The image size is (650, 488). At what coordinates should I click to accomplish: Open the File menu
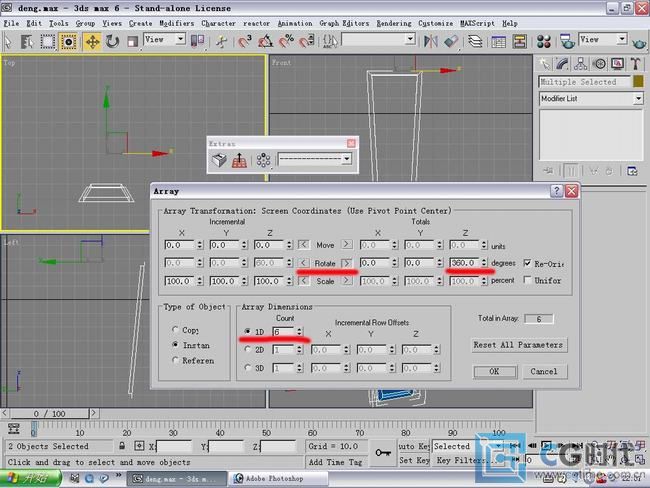(x=11, y=24)
